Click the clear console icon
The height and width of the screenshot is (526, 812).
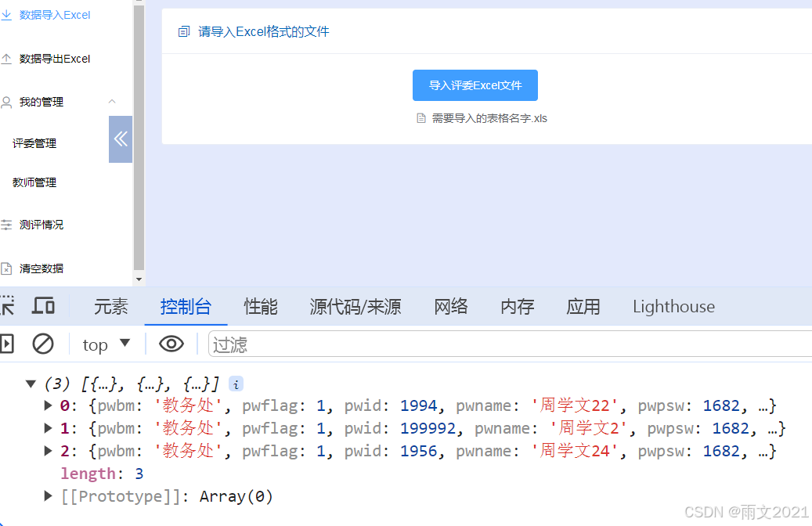(x=43, y=344)
